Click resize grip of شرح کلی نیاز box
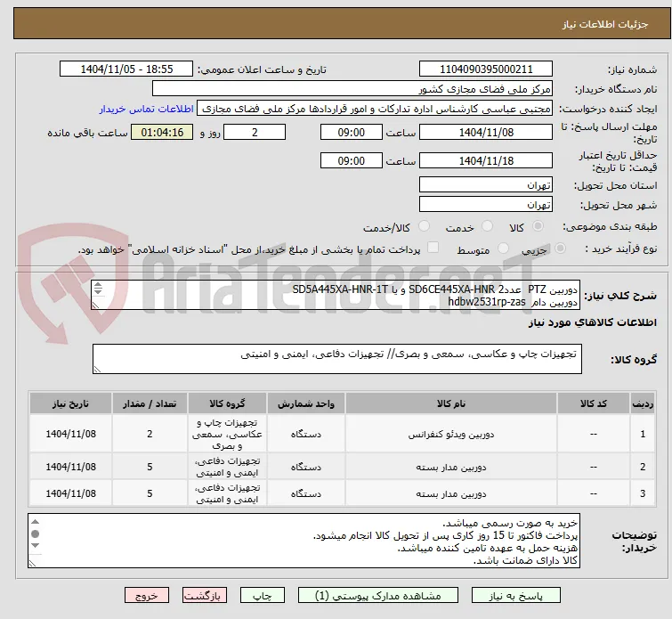 click(95, 305)
